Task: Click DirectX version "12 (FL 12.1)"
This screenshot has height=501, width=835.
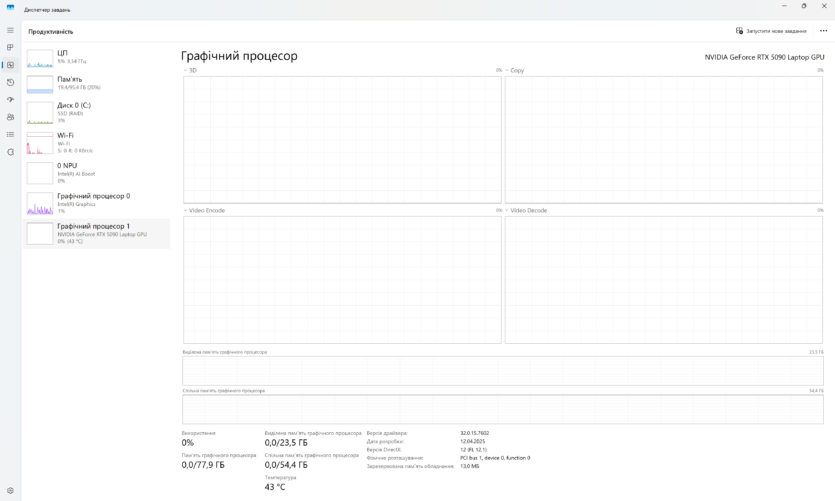Action: point(473,449)
